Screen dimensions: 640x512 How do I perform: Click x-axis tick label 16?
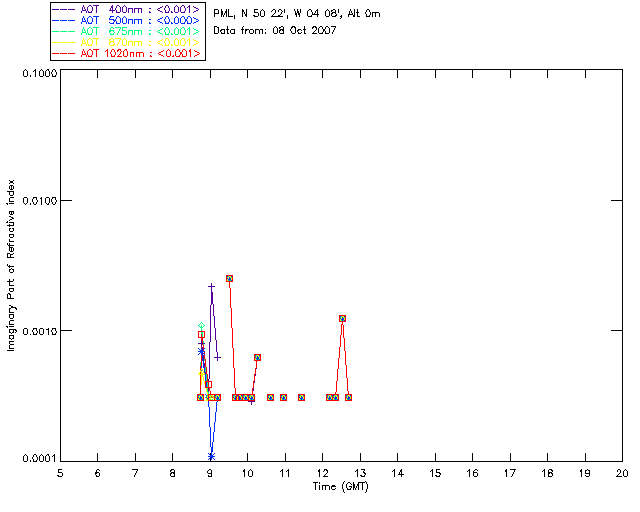pos(472,473)
